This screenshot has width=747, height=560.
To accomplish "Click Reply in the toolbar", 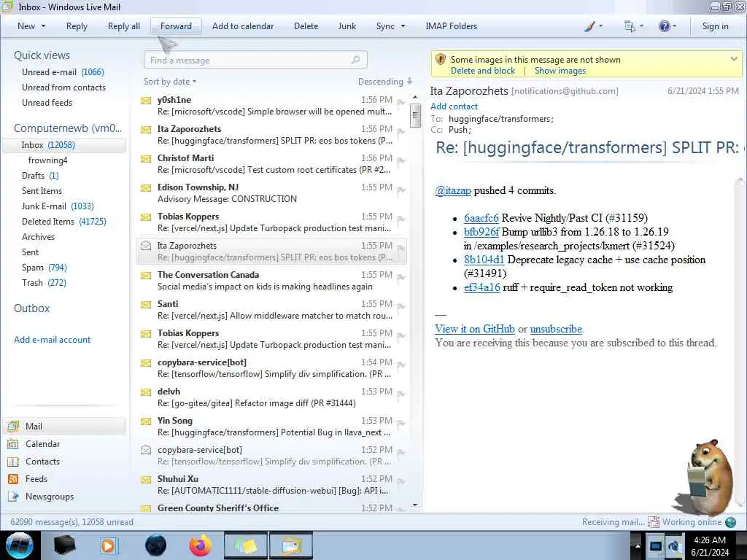I will (x=77, y=26).
